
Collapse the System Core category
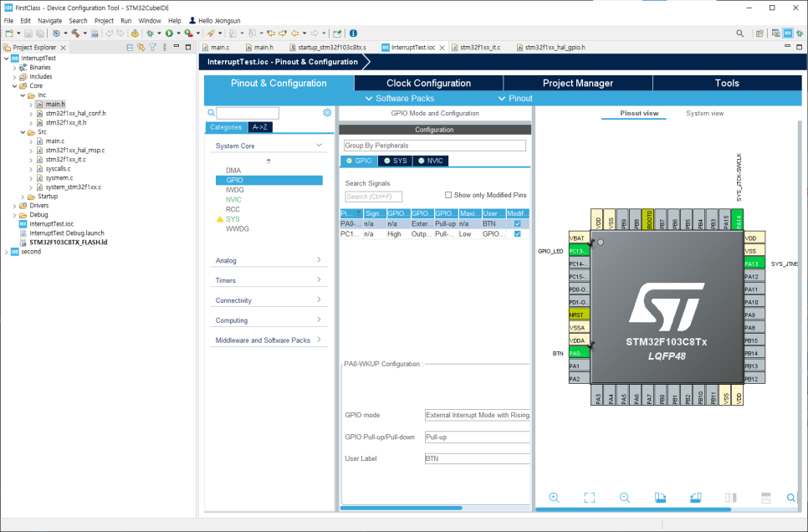coord(319,146)
